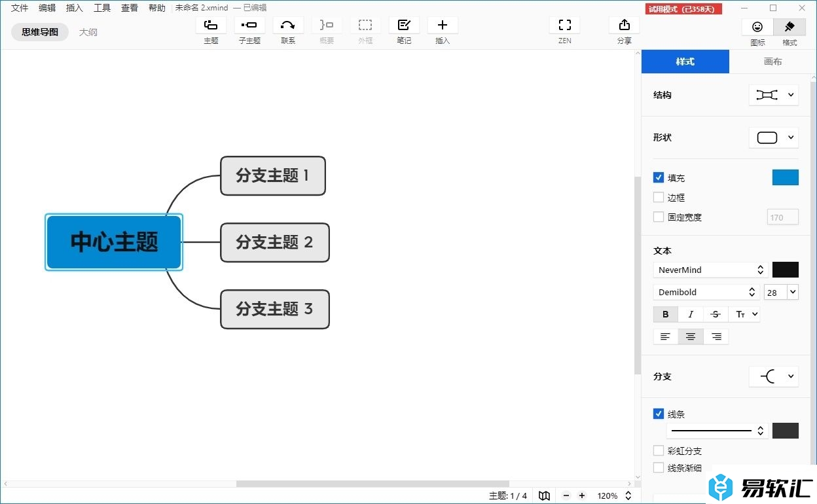Open the 分享 share menu

point(625,26)
